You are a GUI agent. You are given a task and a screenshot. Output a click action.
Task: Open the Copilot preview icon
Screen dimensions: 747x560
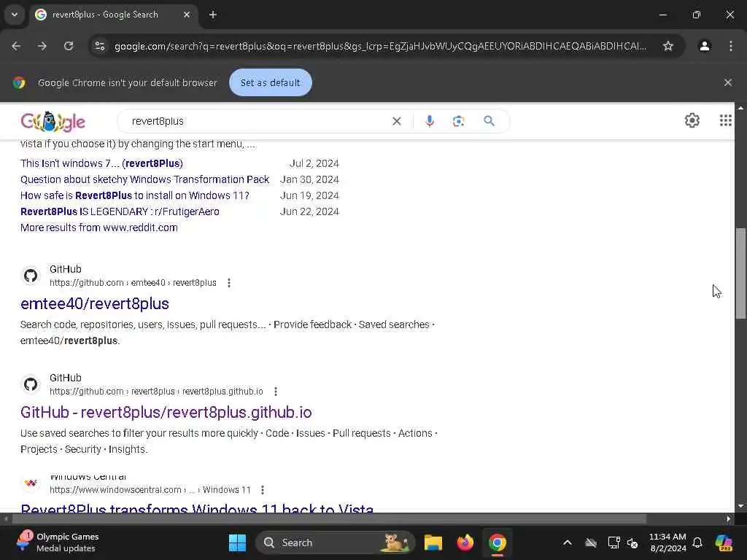coord(724,542)
